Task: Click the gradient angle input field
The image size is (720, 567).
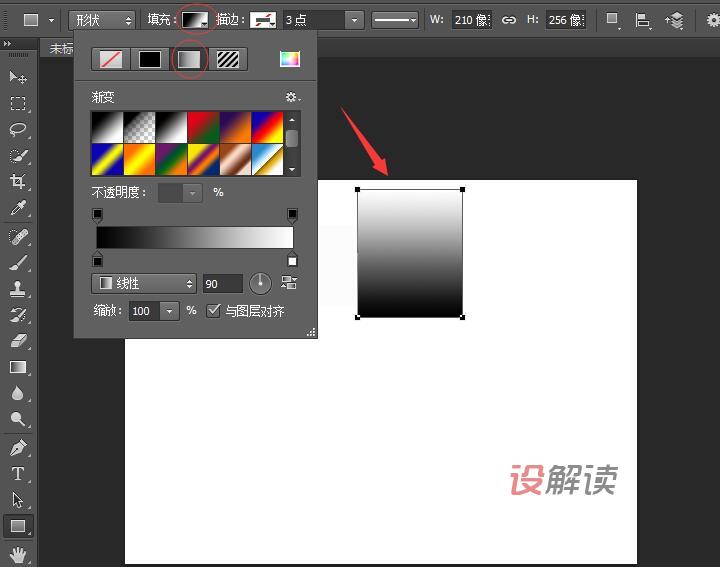Action: pos(222,284)
